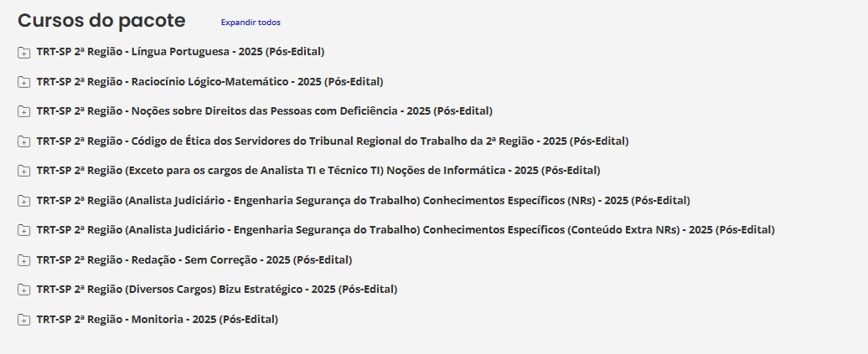Click plus icon beside Código de Ética course
The image size is (868, 354).
[23, 141]
